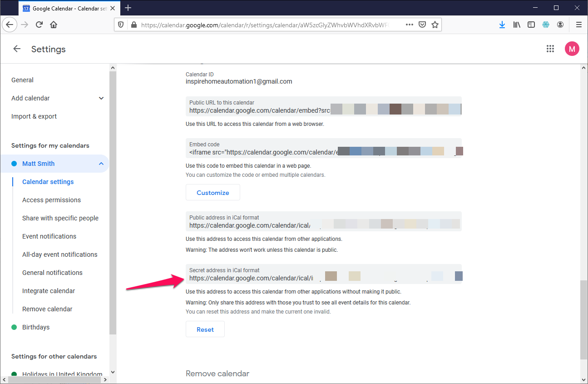Open Birthdays calendar settings
This screenshot has width=588, height=384.
pos(36,327)
